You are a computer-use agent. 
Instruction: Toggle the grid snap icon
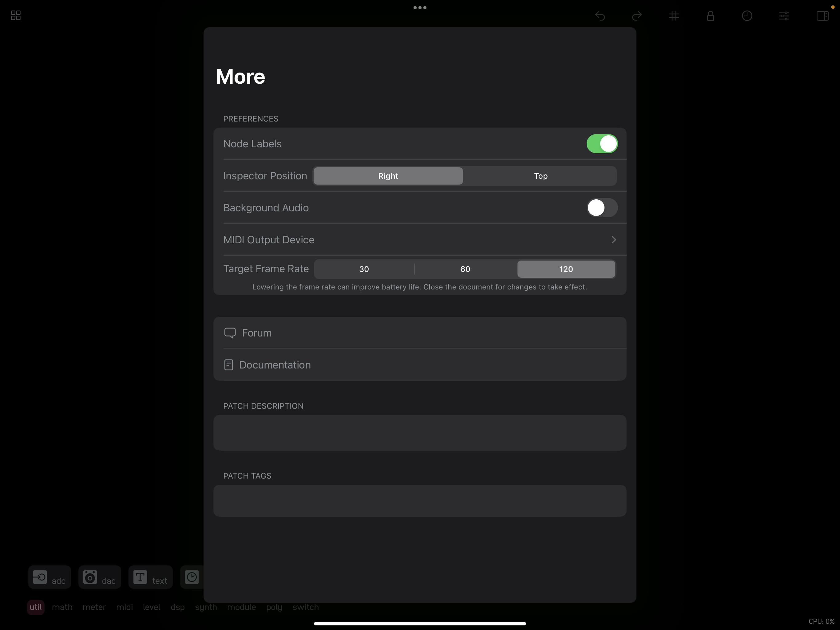(674, 16)
